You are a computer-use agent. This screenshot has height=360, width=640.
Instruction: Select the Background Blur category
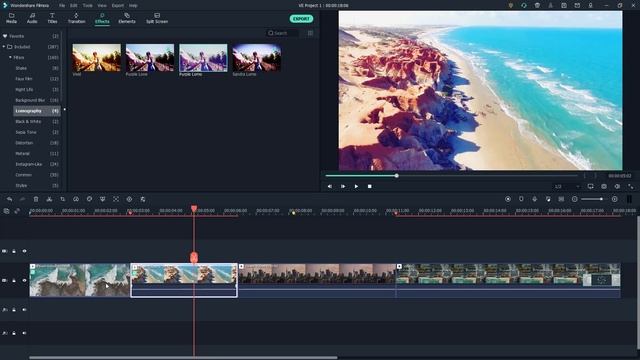(37, 100)
